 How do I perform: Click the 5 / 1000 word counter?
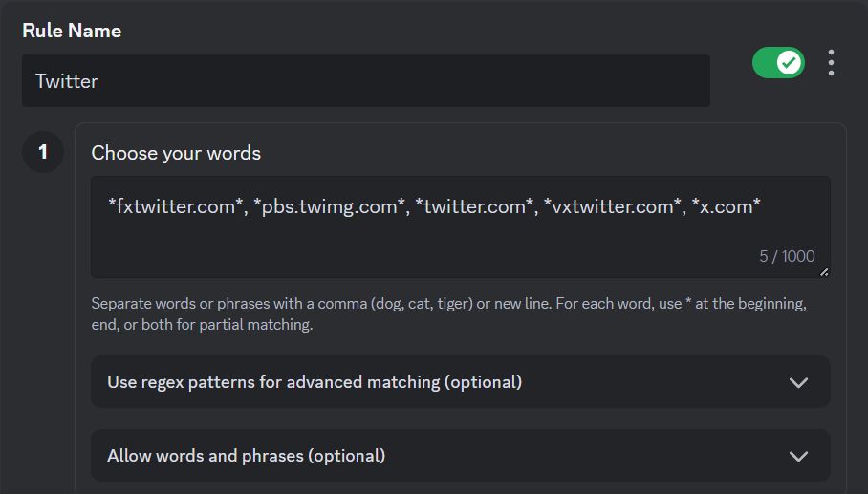[x=787, y=256]
